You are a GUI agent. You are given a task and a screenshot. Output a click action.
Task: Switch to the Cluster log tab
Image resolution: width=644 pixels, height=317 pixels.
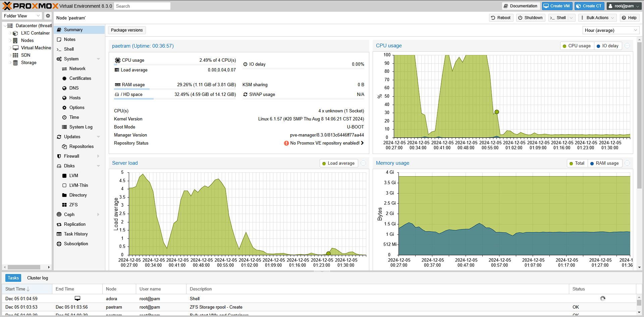[38, 278]
